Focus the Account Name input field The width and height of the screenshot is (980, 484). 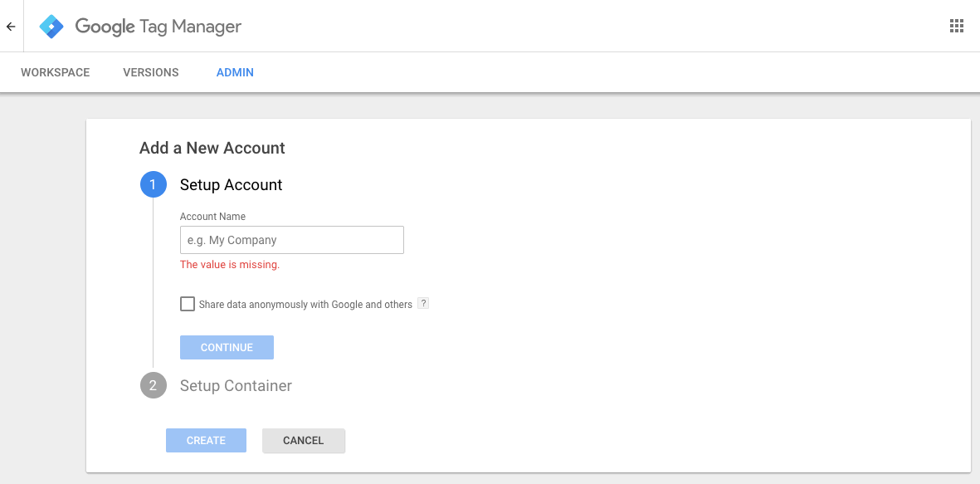[x=291, y=240]
